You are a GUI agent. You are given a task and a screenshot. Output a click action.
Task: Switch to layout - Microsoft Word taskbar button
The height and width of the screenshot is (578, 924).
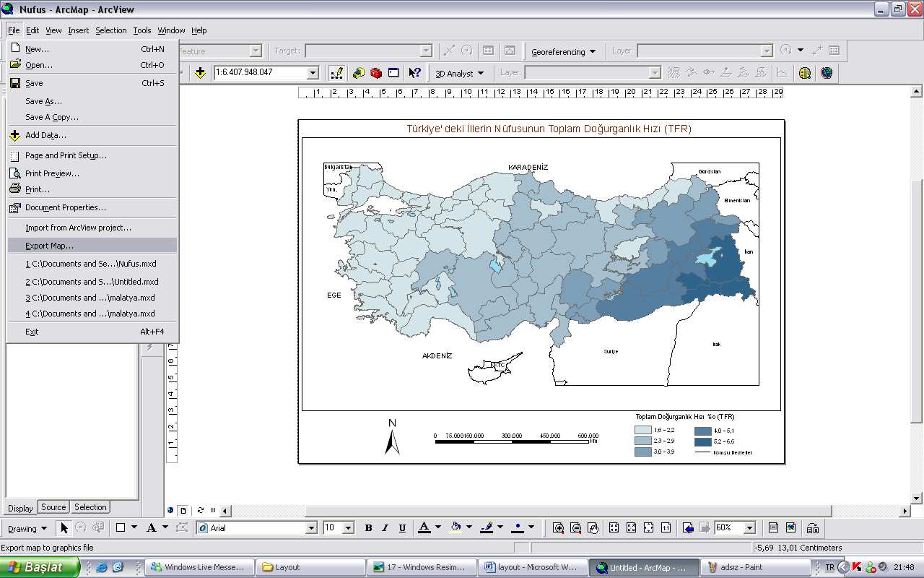pos(534,567)
